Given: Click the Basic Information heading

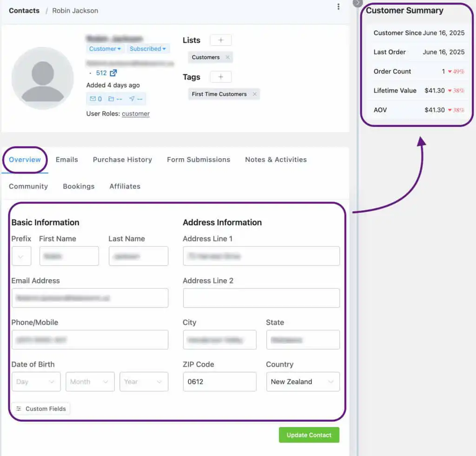Looking at the screenshot, I should click(45, 222).
